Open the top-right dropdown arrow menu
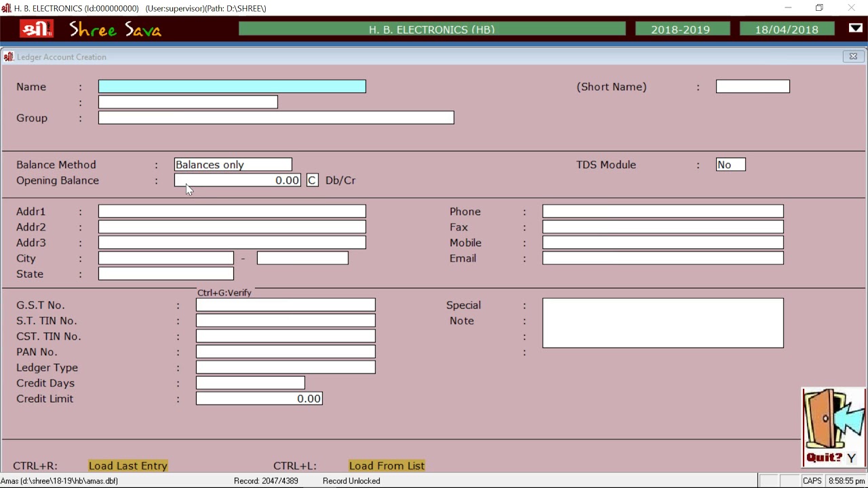The width and height of the screenshot is (868, 488). (x=855, y=28)
